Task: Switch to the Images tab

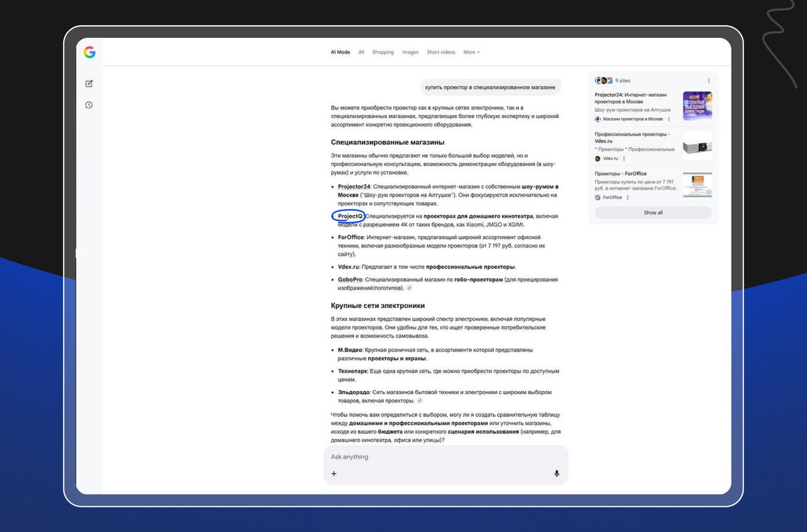Action: (x=410, y=52)
